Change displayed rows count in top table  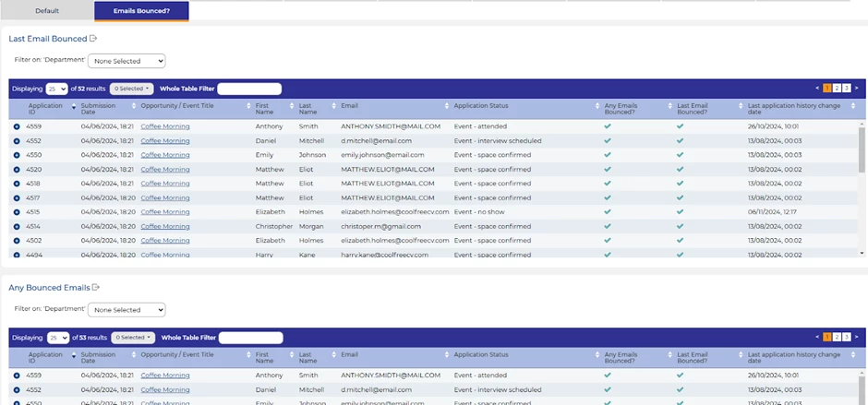(57, 89)
